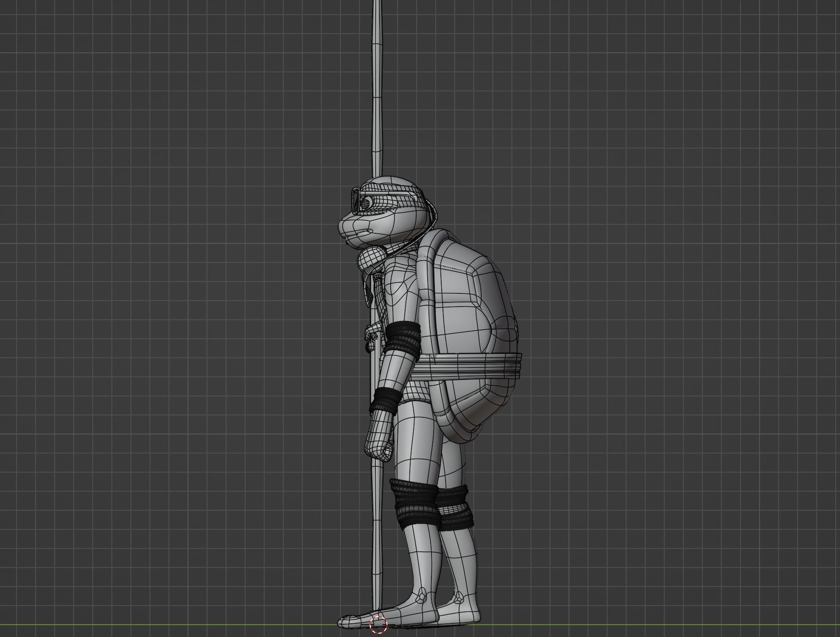The height and width of the screenshot is (637, 840).
Task: Select the dark wrist wrap band
Action: [x=386, y=401]
